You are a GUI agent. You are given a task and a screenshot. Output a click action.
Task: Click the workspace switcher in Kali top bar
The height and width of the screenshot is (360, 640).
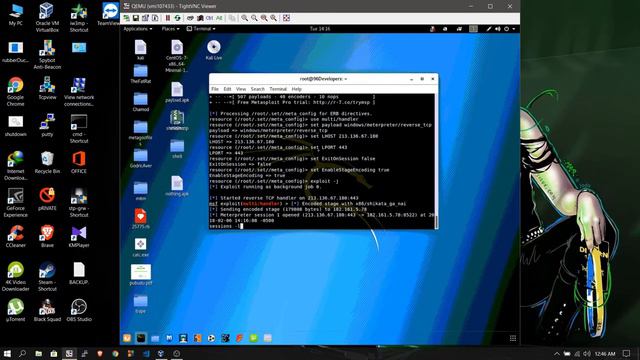473,29
